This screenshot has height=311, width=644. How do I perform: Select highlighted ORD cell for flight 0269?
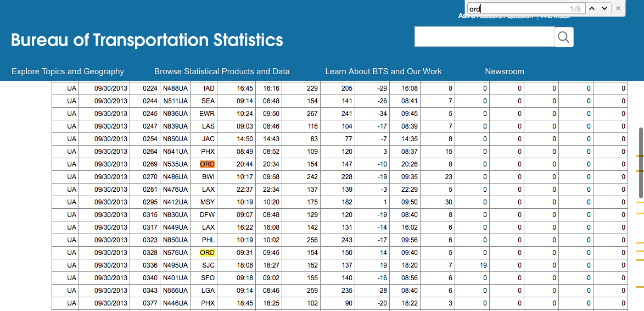(207, 164)
